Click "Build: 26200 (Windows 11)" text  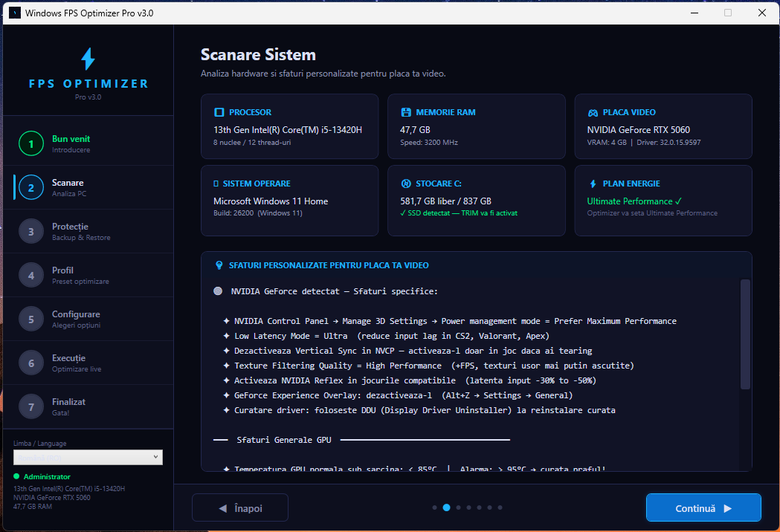pyautogui.click(x=258, y=213)
